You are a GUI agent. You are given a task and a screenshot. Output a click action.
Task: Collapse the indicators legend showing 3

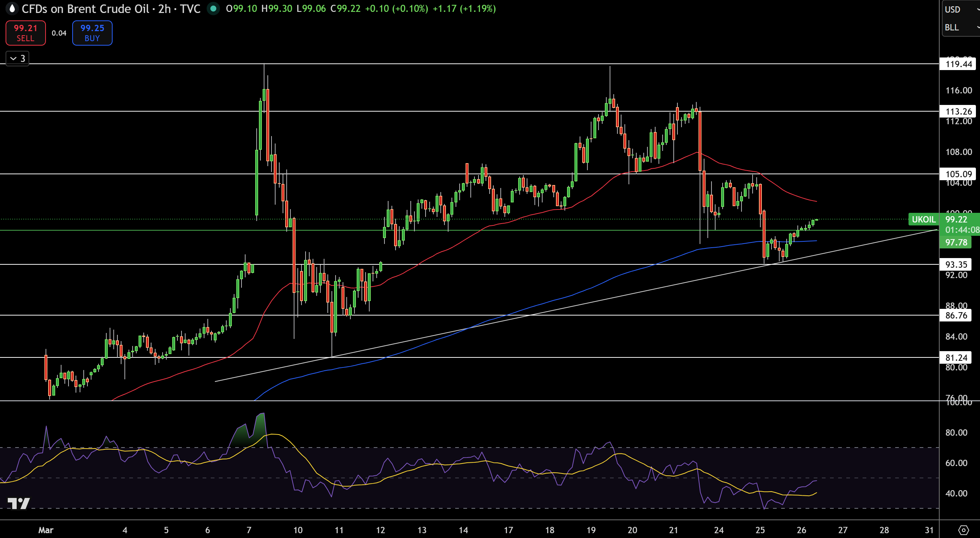(x=17, y=58)
